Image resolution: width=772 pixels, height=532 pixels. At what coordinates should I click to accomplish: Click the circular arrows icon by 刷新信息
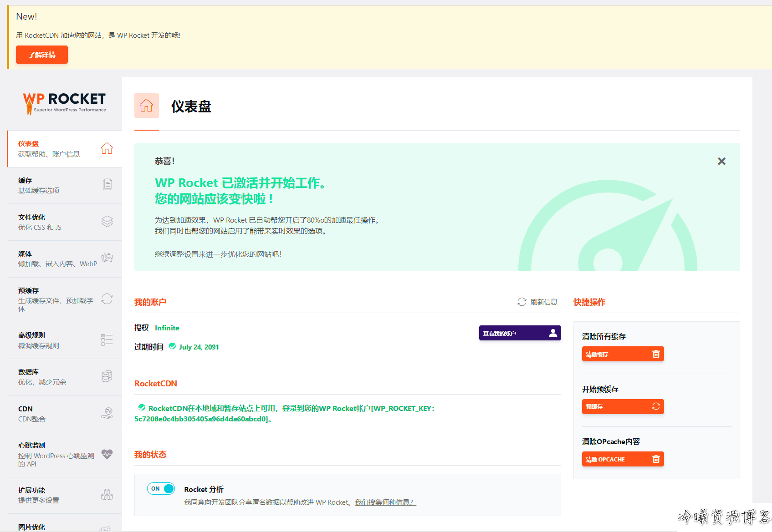pos(522,302)
